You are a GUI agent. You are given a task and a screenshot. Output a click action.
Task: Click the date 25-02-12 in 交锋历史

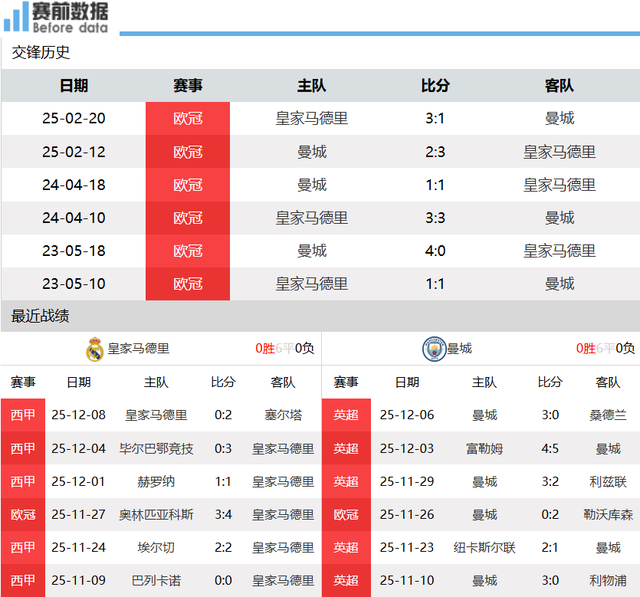[x=74, y=152]
